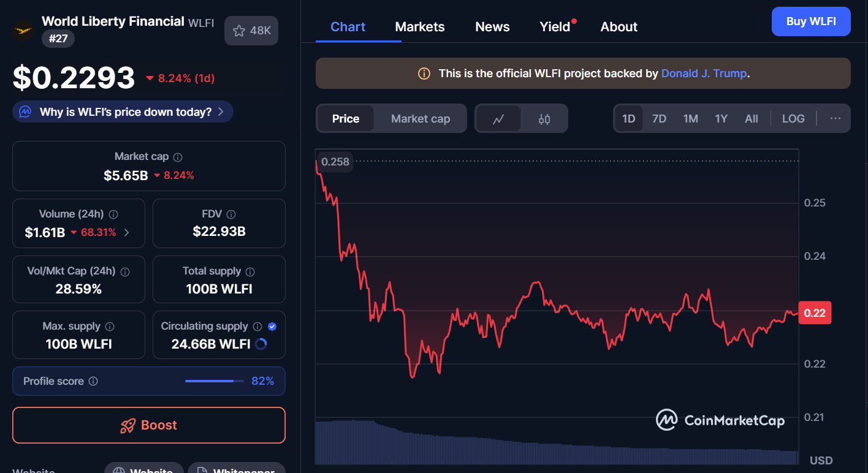Switch to the candlestick chart view icon
This screenshot has width=868, height=473.
[544, 119]
